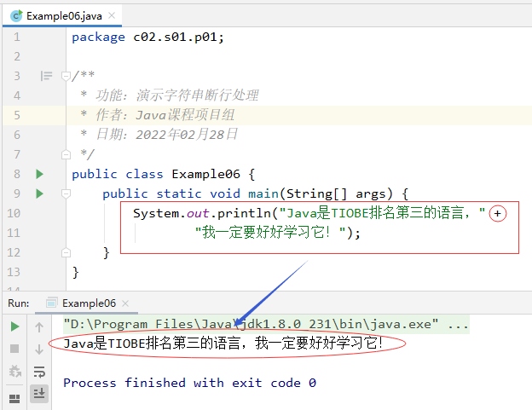Click the fold end marker at line 12

(66, 252)
